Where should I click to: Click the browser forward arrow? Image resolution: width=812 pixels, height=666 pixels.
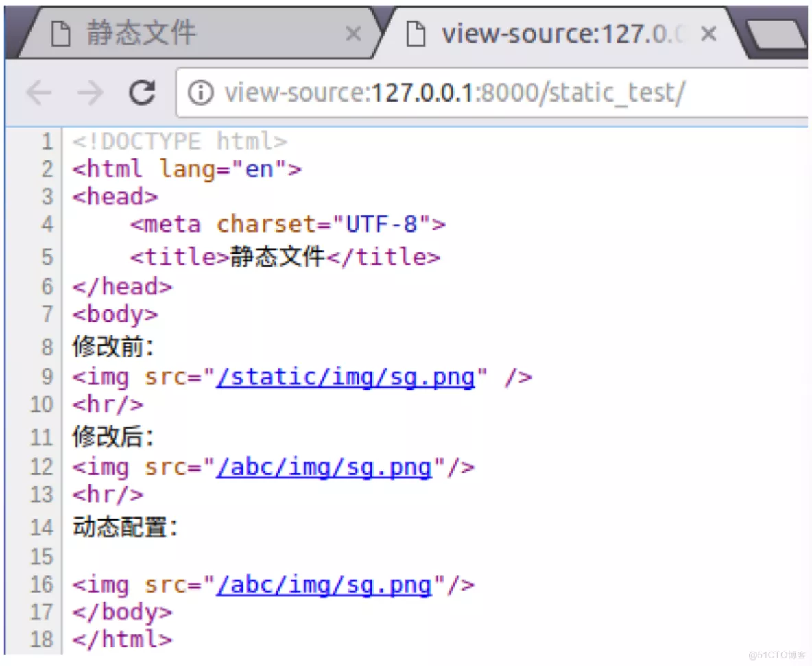point(91,93)
